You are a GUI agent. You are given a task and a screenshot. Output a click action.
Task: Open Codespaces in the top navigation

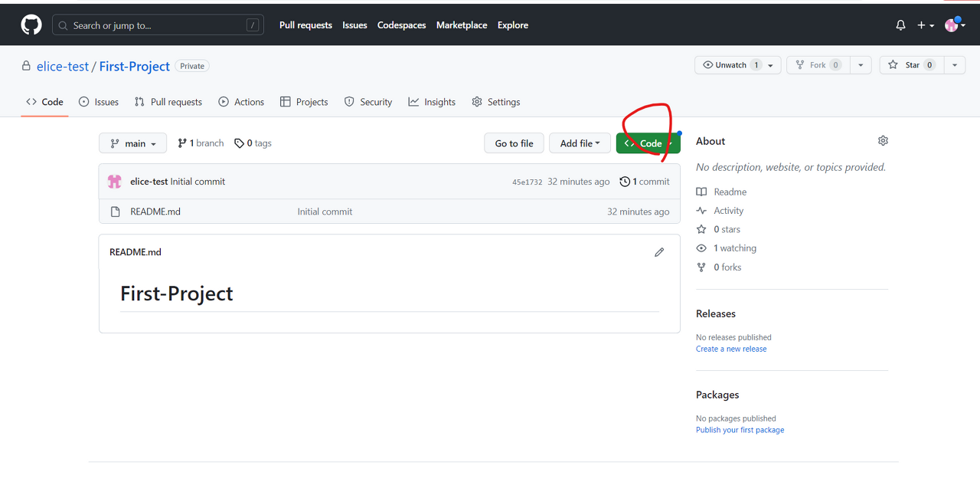click(x=401, y=25)
